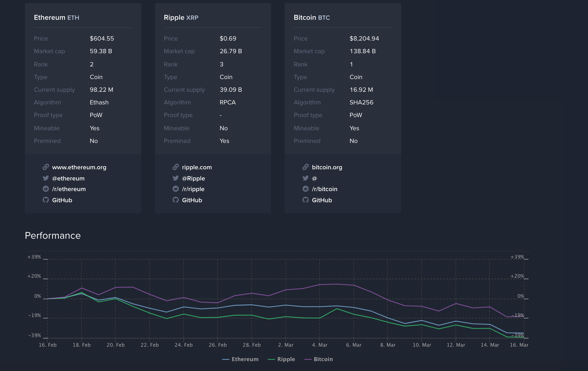Viewport: 588px width, 371px height.
Task: Click the Twitter icon in the Bitcoin card
Action: coord(306,178)
